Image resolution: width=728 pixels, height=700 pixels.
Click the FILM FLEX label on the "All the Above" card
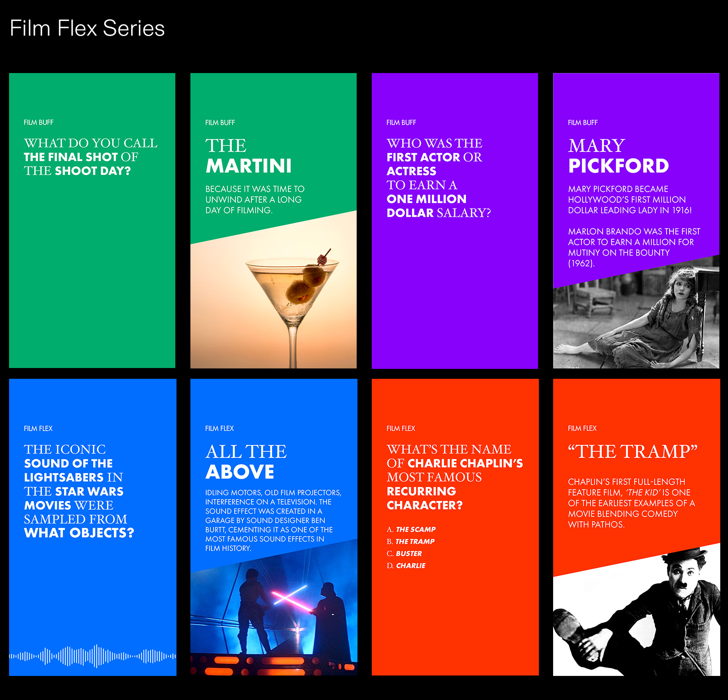(220, 428)
